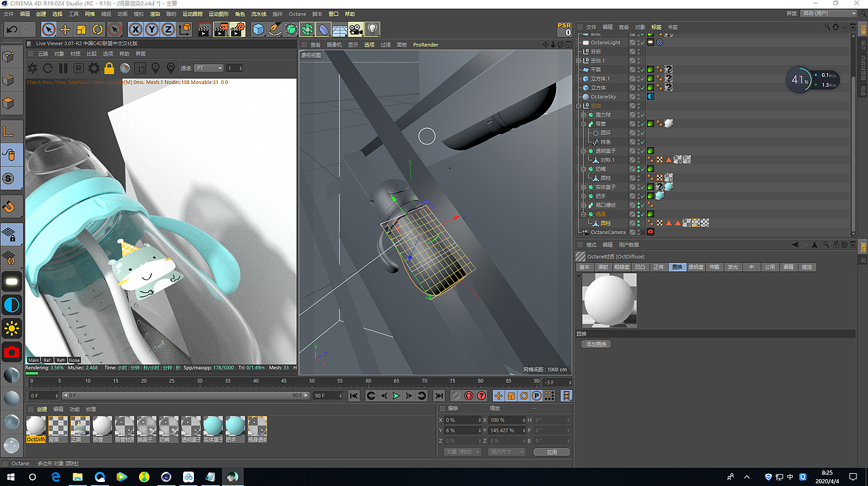Click the sun daylight icon in left toolbar
Image resolution: width=868 pixels, height=486 pixels.
tap(12, 329)
